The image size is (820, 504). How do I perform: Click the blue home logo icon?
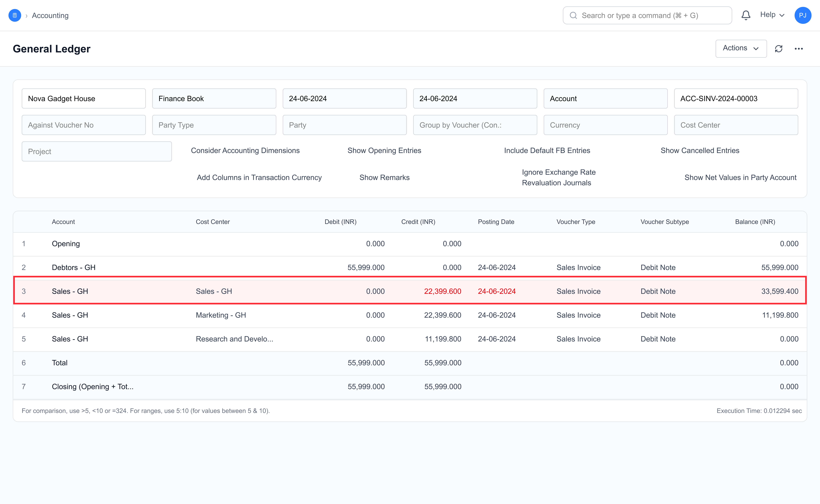tap(15, 15)
